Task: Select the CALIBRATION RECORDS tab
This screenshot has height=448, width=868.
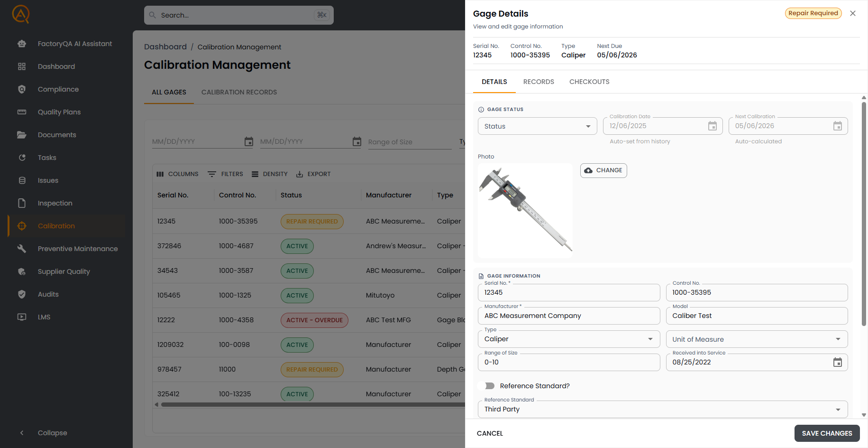Action: [239, 92]
